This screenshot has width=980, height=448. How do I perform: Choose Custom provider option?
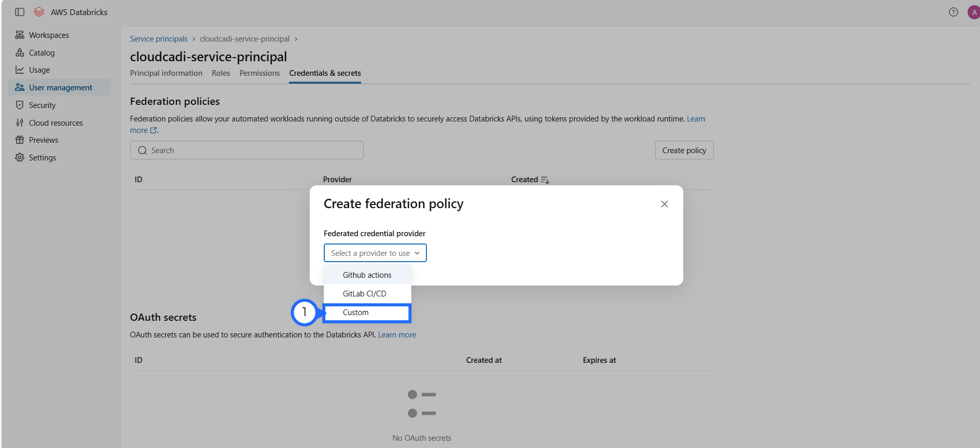[x=367, y=313]
